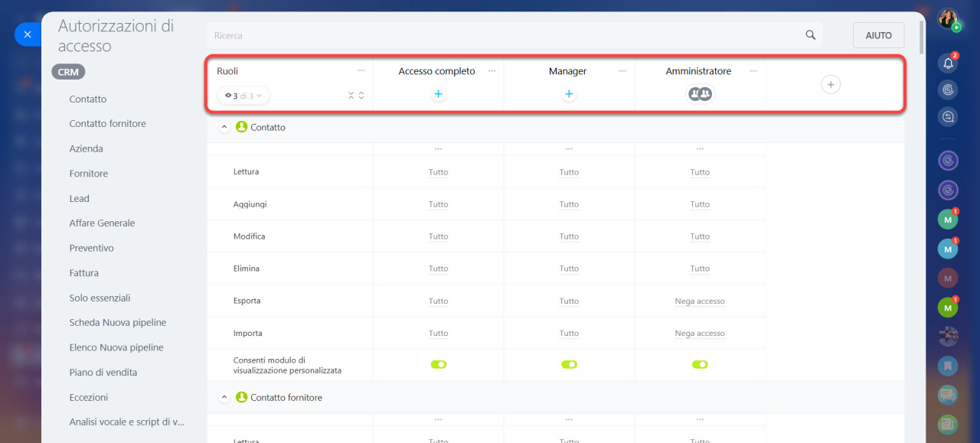Open the chat bubbles icon in right sidebar
This screenshot has width=980, height=443.
click(x=948, y=395)
